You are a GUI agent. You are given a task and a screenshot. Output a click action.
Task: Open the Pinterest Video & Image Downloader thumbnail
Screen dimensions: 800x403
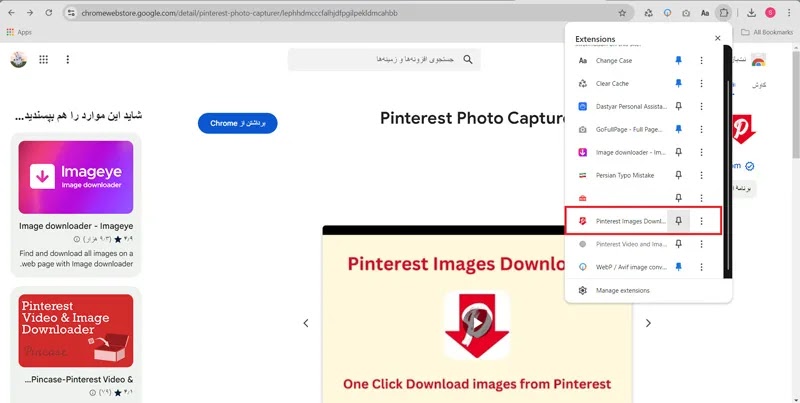point(76,331)
